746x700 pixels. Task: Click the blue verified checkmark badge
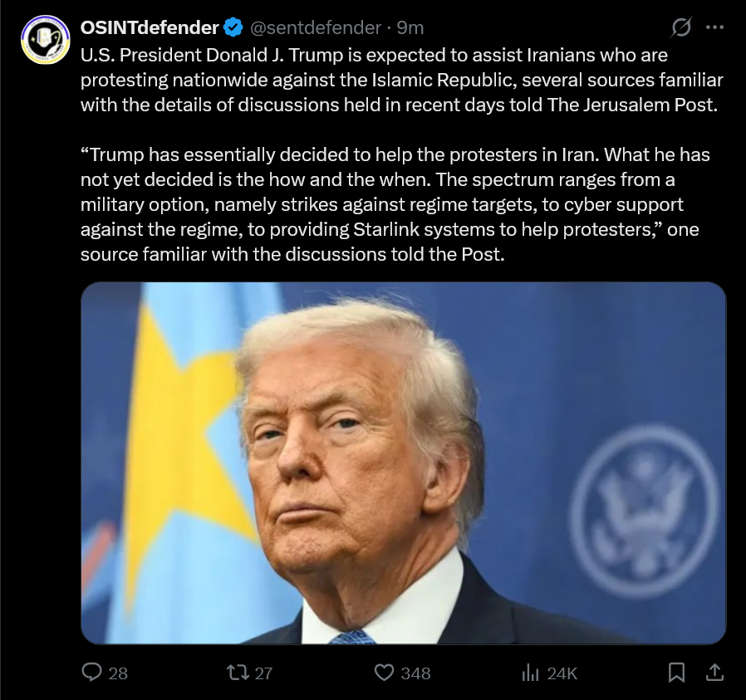(x=233, y=27)
